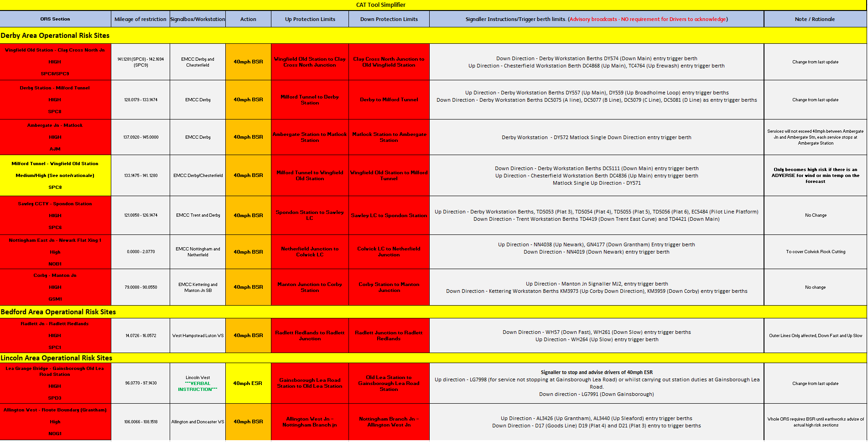Select the 'Up Protection Limits' header
This screenshot has width=868, height=442.
click(x=310, y=19)
